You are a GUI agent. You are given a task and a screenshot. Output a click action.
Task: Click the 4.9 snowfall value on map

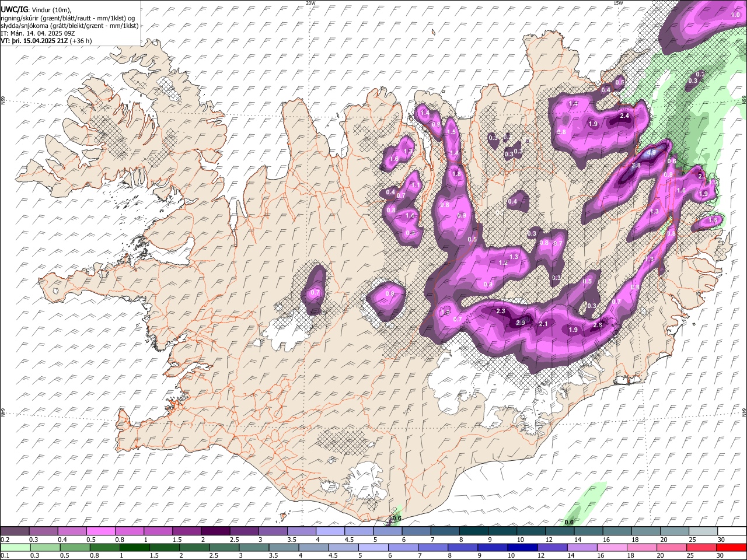click(652, 152)
